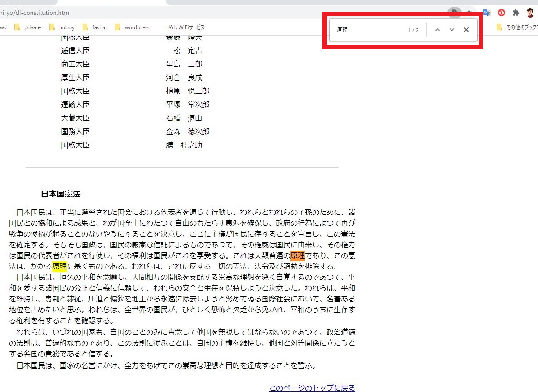
Task: Go to previous find result with up arrow
Action: pyautogui.click(x=437, y=30)
